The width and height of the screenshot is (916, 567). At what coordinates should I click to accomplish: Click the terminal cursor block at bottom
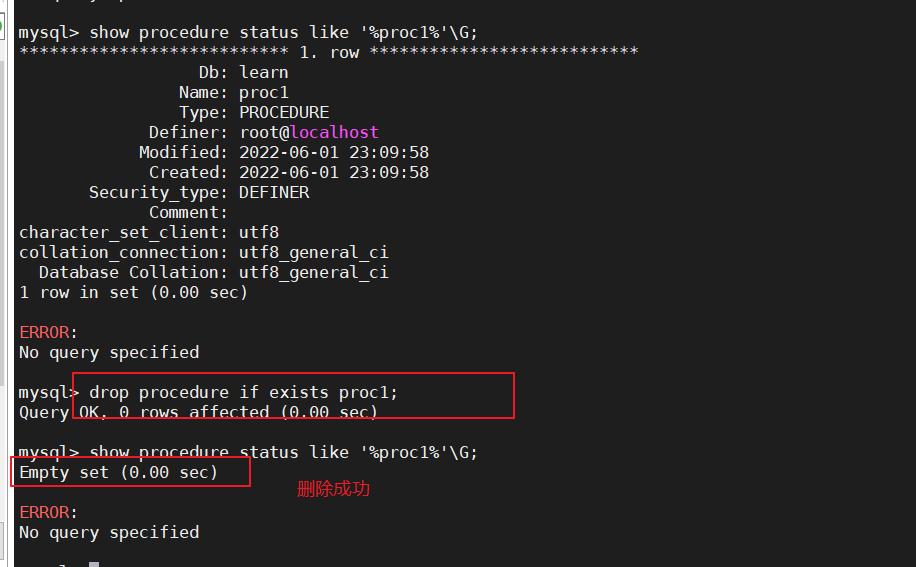pyautogui.click(x=94, y=564)
